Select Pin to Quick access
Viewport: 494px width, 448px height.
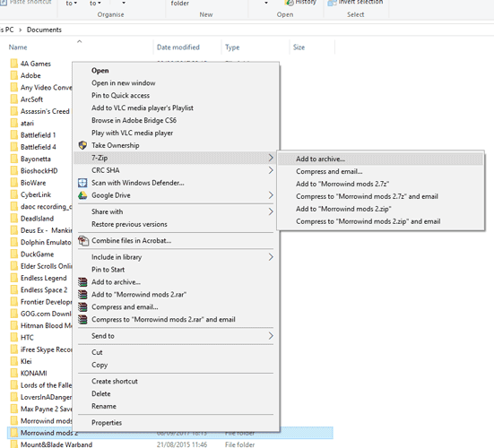121,96
